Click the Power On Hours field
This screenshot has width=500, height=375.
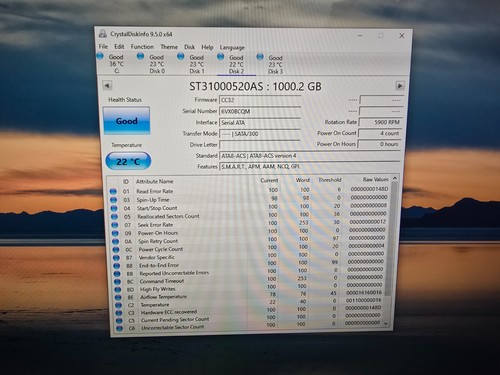pos(379,144)
